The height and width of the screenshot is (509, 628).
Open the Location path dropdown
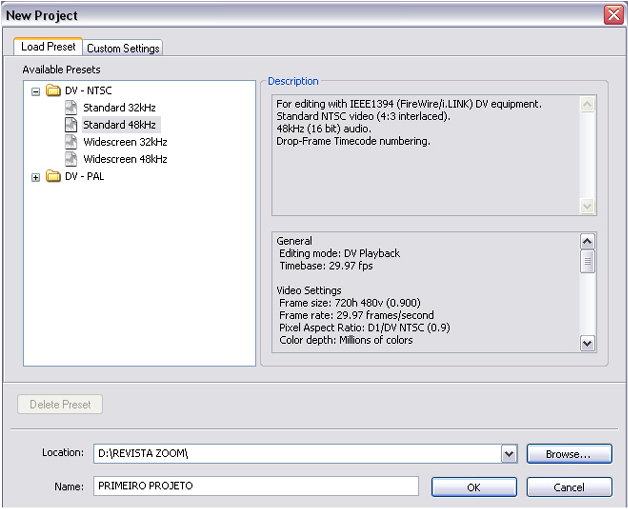[x=509, y=454]
